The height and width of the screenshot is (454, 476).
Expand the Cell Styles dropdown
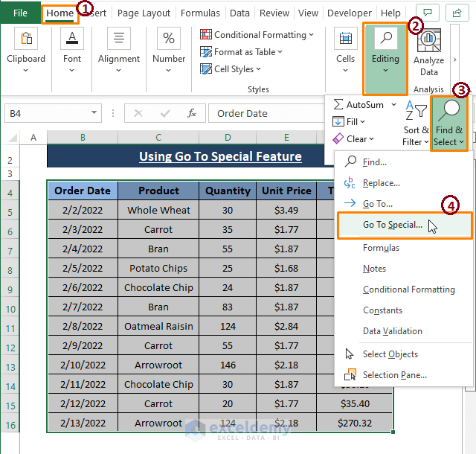[258, 69]
